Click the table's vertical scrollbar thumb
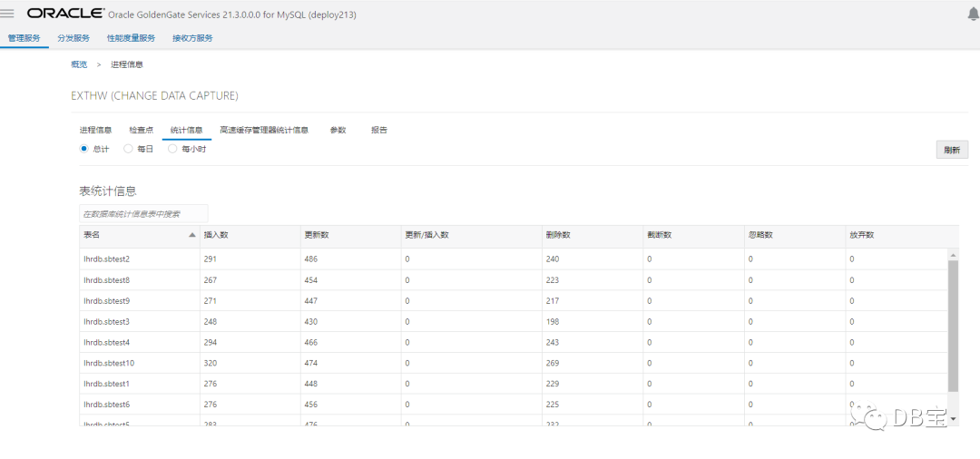 [953, 326]
